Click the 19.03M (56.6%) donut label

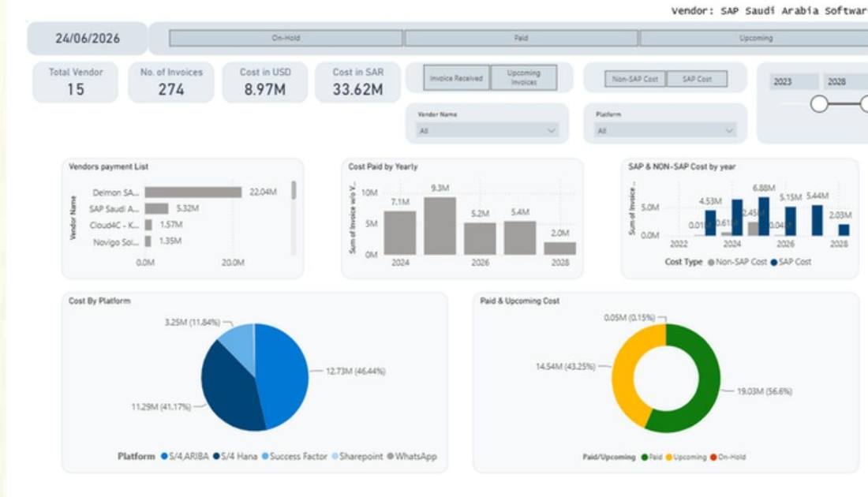765,391
